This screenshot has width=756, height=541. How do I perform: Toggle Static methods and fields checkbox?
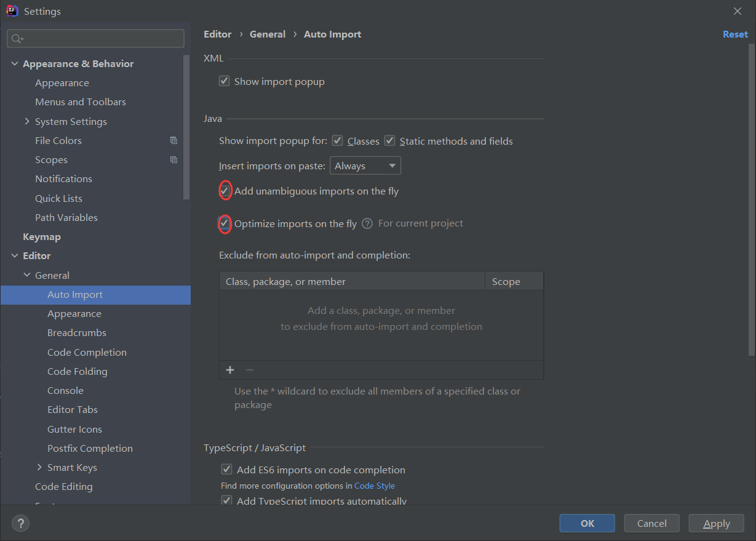pyautogui.click(x=389, y=141)
